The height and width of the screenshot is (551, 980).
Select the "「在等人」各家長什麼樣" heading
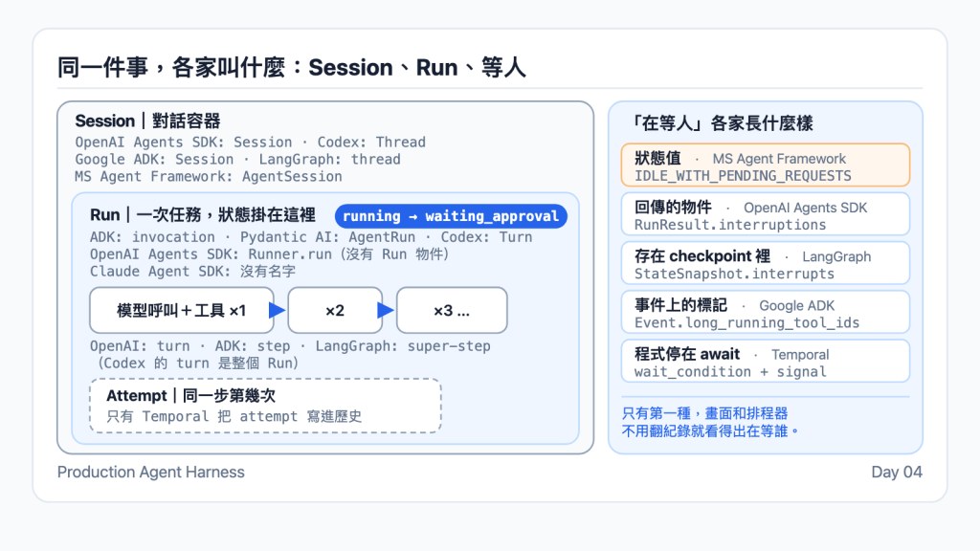723,123
